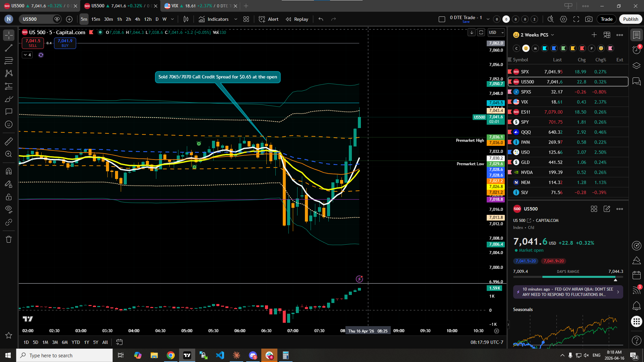Viewport: 644px width, 362px height.
Task: Open the Fibonacci retracement tool
Action: tap(9, 61)
